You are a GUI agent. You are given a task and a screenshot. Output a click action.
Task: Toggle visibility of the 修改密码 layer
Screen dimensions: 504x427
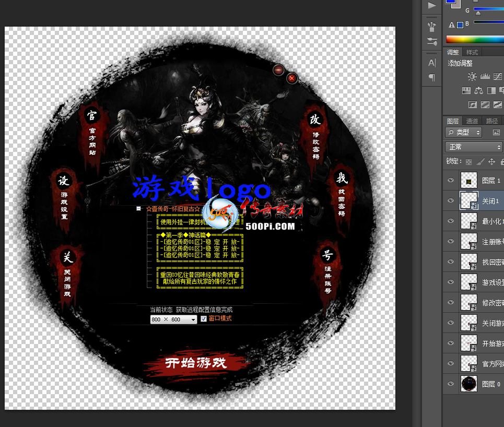pyautogui.click(x=451, y=302)
